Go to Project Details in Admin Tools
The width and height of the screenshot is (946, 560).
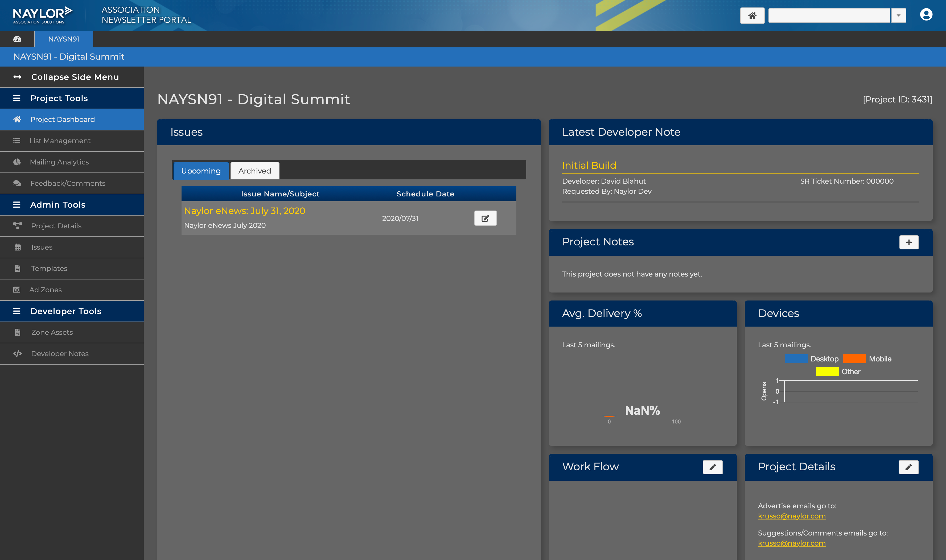click(72, 226)
